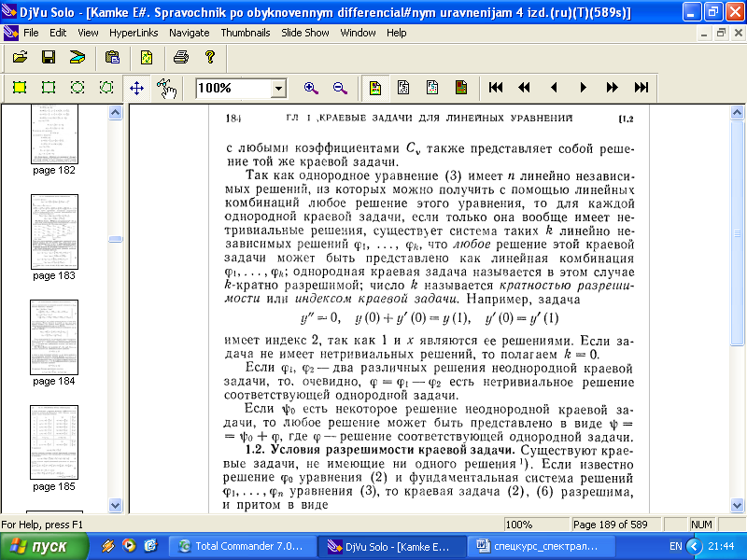Open the Thumbnails menu
Viewport: 747px width, 560px height.
click(246, 33)
